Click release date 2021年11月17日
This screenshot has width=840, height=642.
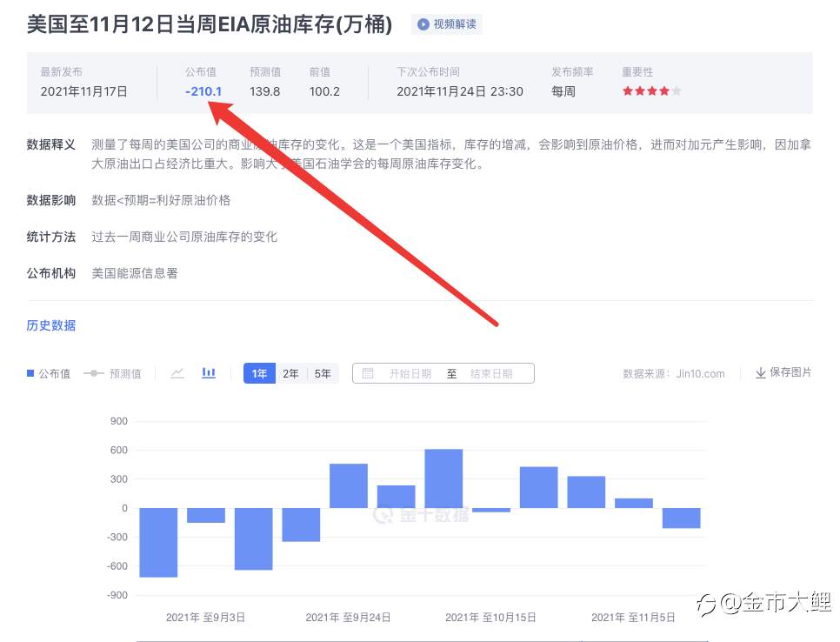click(84, 91)
